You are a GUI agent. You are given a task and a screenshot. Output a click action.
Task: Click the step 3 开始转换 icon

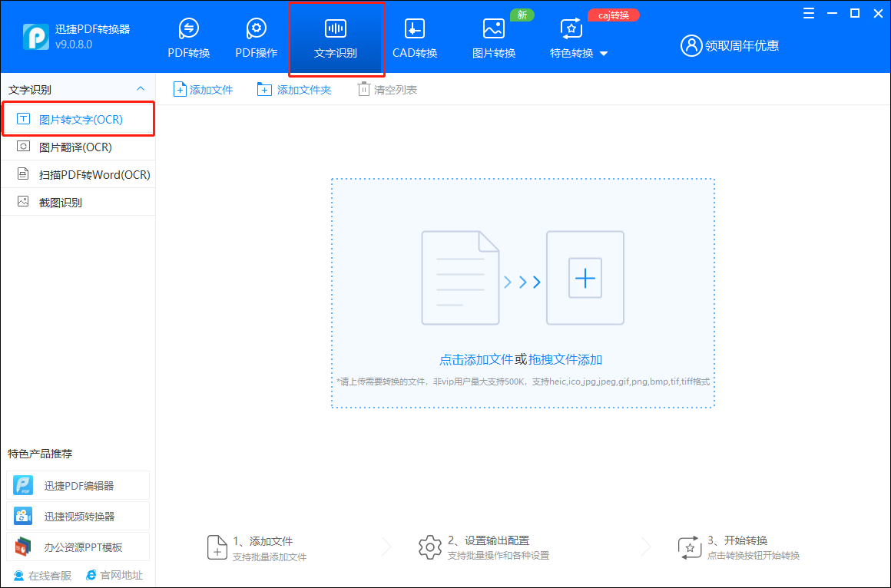[690, 547]
